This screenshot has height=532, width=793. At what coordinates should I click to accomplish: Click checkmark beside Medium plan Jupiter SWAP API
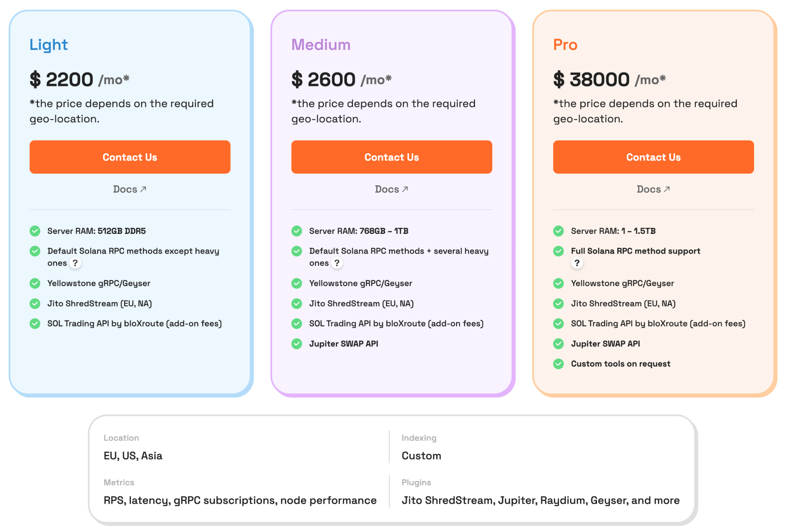point(297,343)
